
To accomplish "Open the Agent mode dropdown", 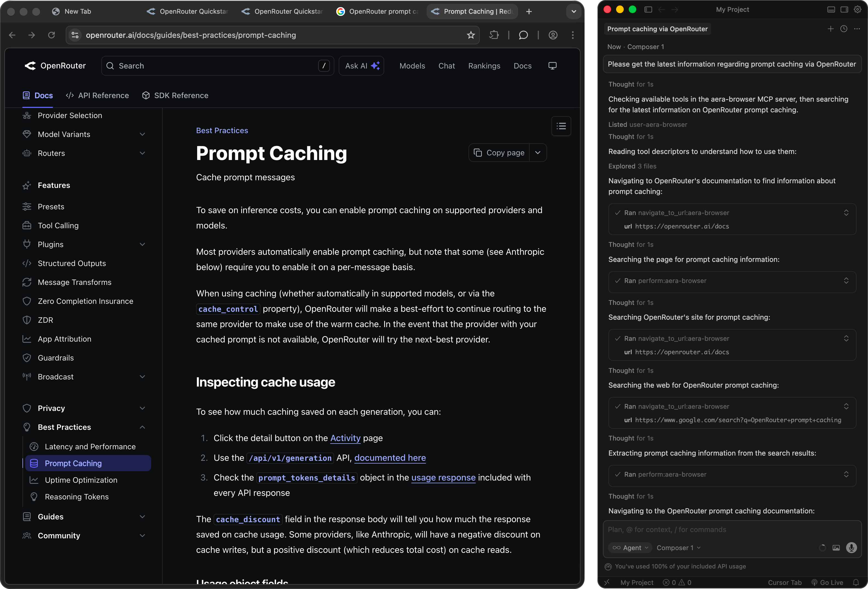I will [x=630, y=548].
